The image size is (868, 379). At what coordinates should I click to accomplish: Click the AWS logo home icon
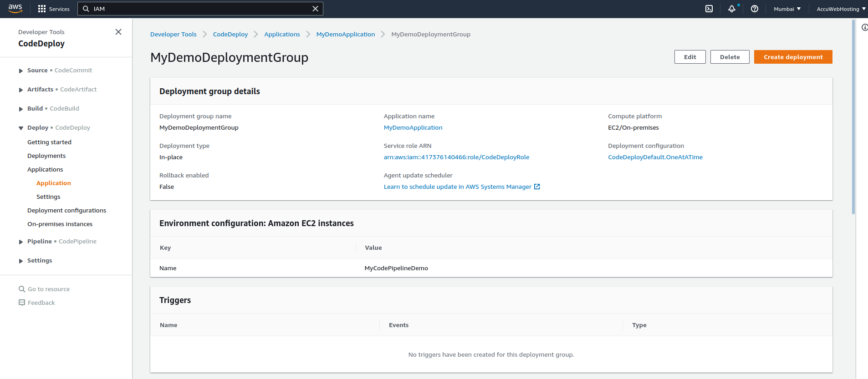tap(15, 9)
